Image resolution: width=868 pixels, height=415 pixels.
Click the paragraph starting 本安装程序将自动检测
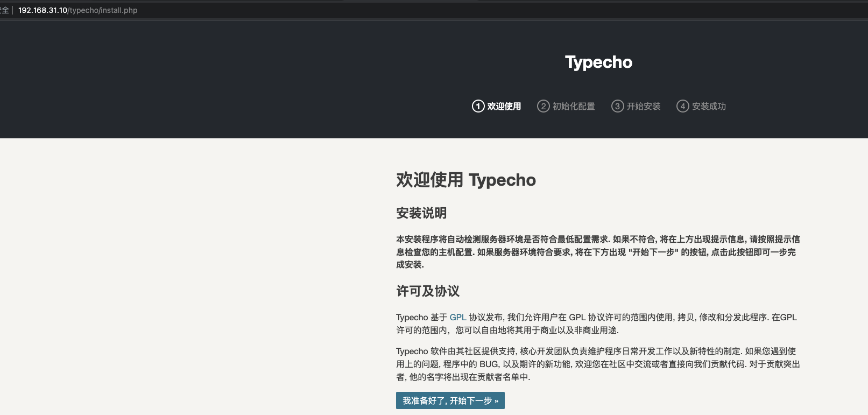pos(598,252)
